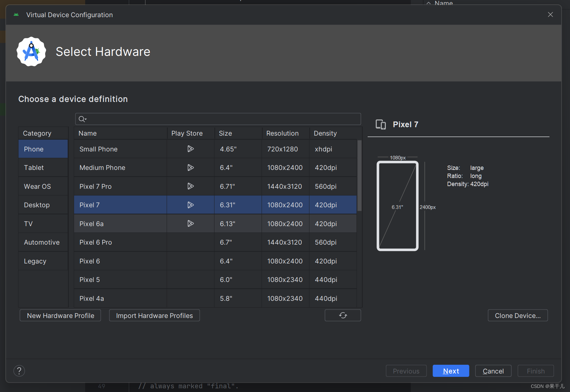570x392 pixels.
Task: Select the Automotive category
Action: click(x=43, y=242)
